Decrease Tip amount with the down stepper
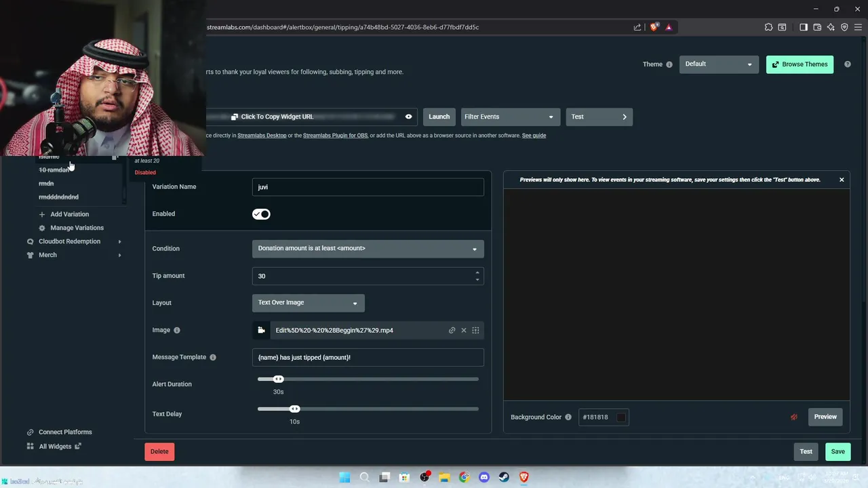868x488 pixels. (x=477, y=279)
